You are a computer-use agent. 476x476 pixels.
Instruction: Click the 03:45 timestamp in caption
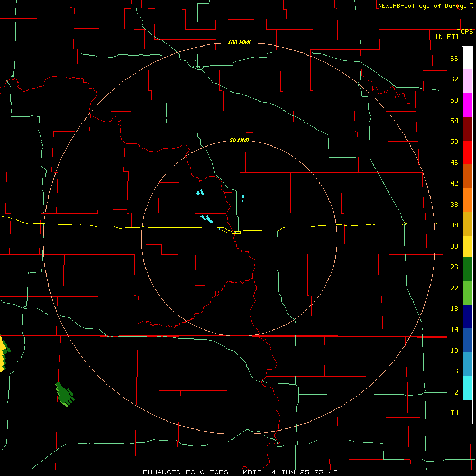[x=326, y=472]
